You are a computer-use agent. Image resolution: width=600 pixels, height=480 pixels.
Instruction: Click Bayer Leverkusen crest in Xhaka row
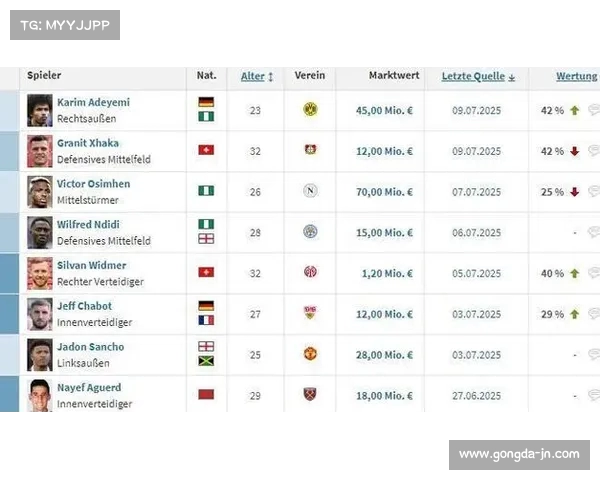[310, 150]
